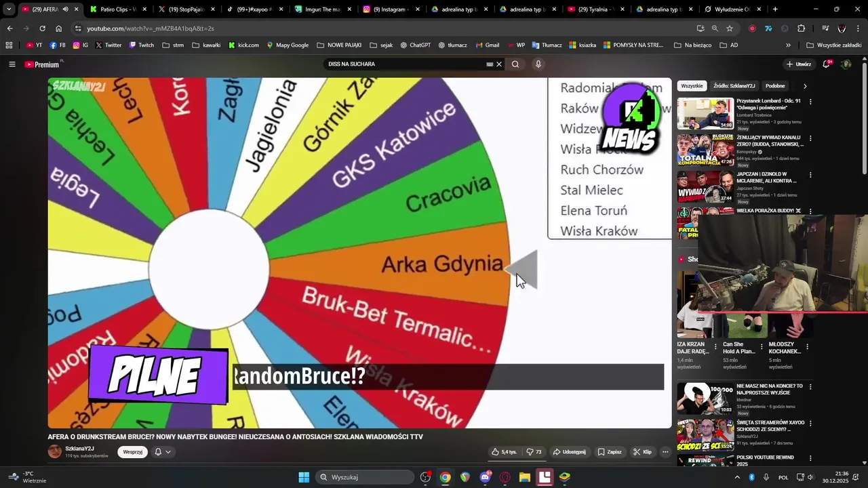868x488 pixels.
Task: Focus the search field with DISS NA SUCHARA
Action: [x=407, y=64]
